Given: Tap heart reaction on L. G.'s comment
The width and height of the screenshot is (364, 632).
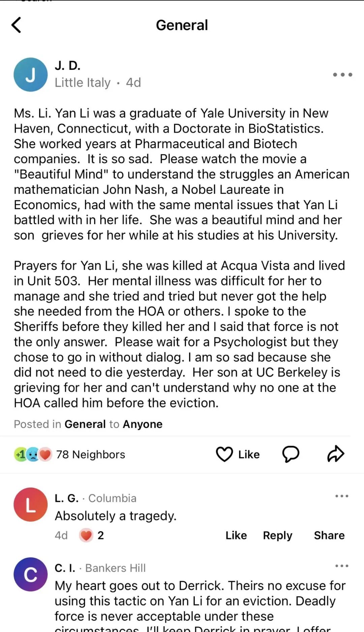Looking at the screenshot, I should [86, 535].
